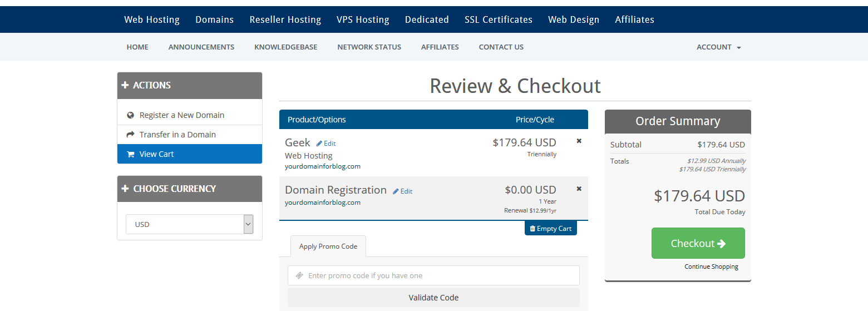Remove the Geek hosting item with X icon
The height and width of the screenshot is (311, 868).
579,141
